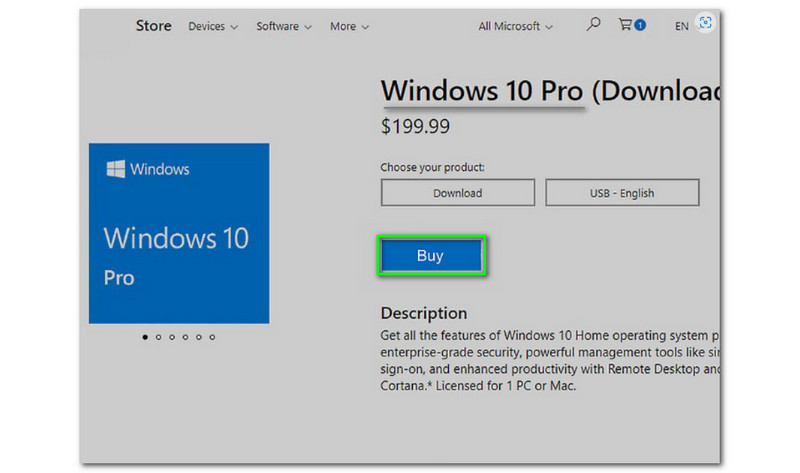Open the More dropdown menu

[x=349, y=26]
